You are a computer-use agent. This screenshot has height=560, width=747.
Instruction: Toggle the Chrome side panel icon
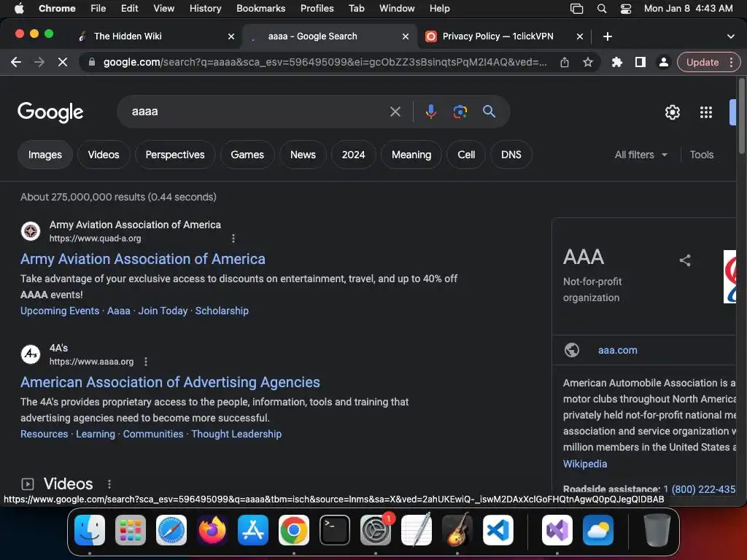point(640,62)
